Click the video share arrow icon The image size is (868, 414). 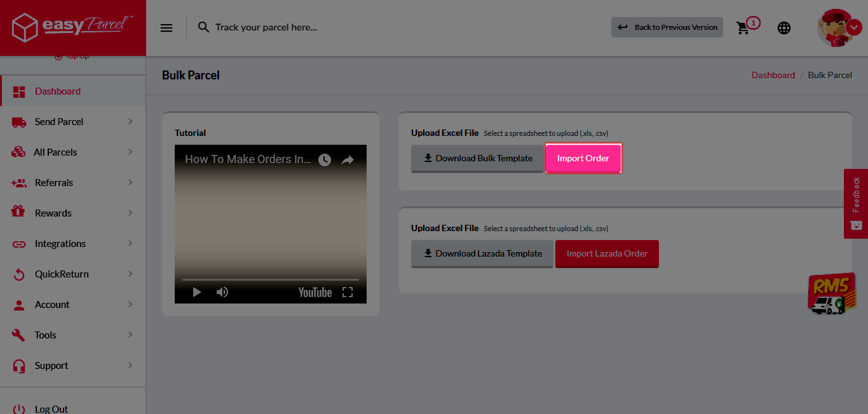tap(347, 160)
